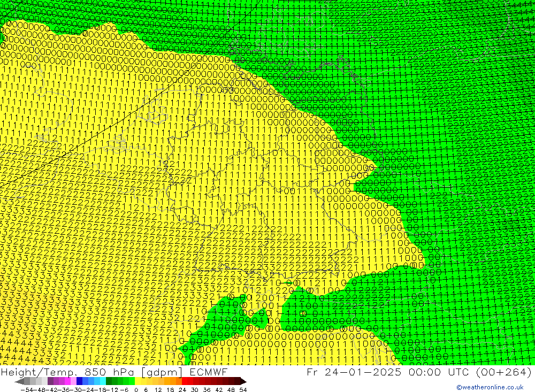Click the '12' label under the color scale
The width and height of the screenshot is (535, 392).
click(158, 390)
